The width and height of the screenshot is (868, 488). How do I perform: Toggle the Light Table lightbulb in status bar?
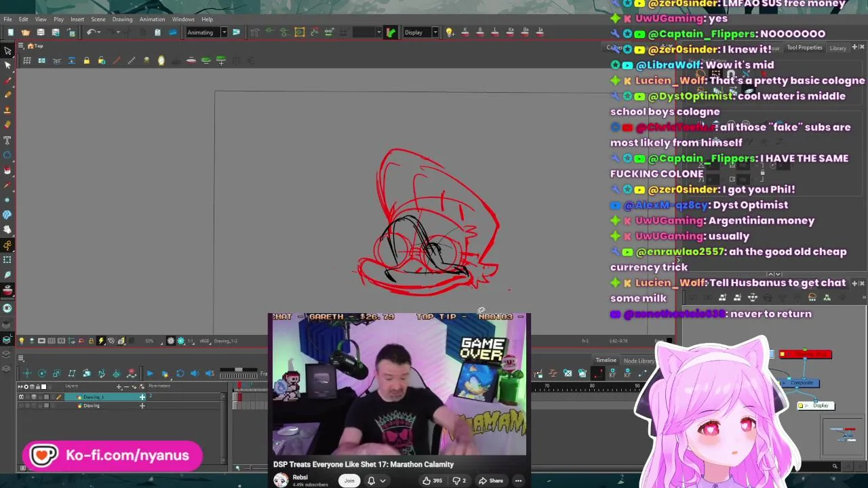[x=21, y=341]
